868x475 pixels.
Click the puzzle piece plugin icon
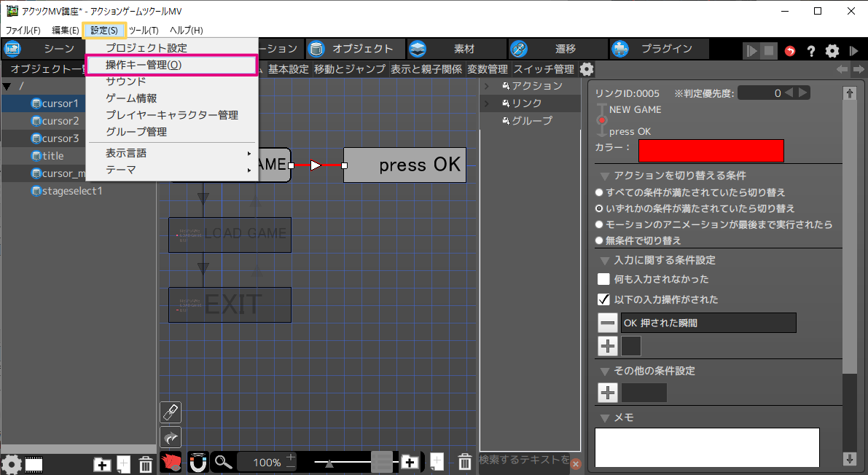tap(619, 49)
